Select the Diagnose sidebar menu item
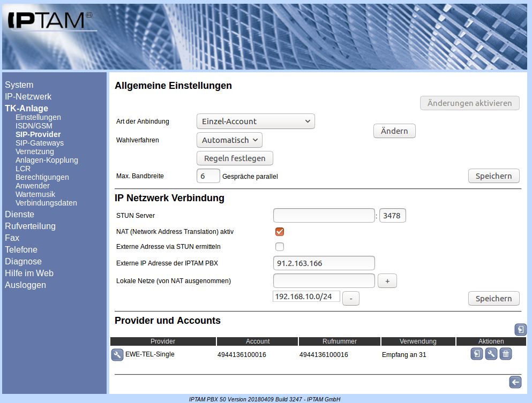This screenshot has height=403, width=532. 23,261
